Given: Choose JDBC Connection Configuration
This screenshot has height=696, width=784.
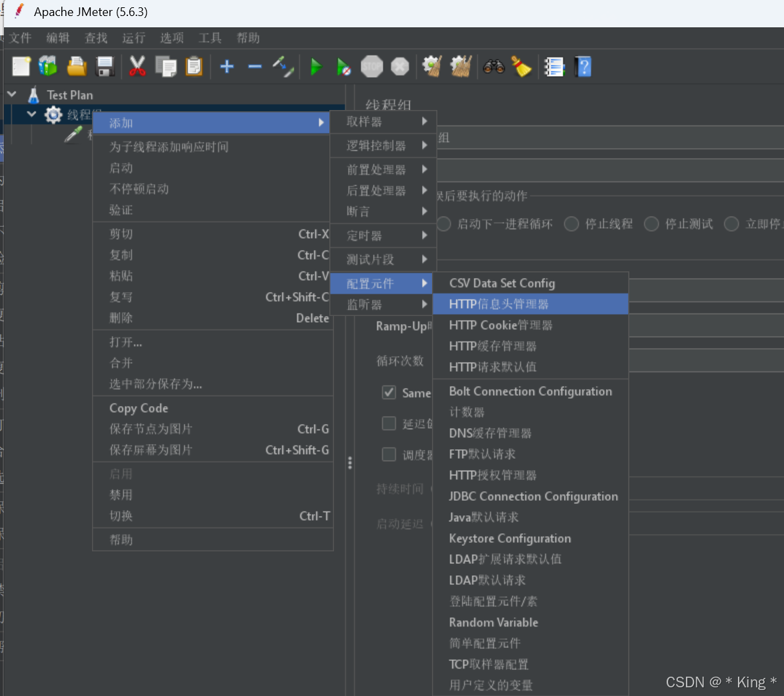Looking at the screenshot, I should pos(531,496).
